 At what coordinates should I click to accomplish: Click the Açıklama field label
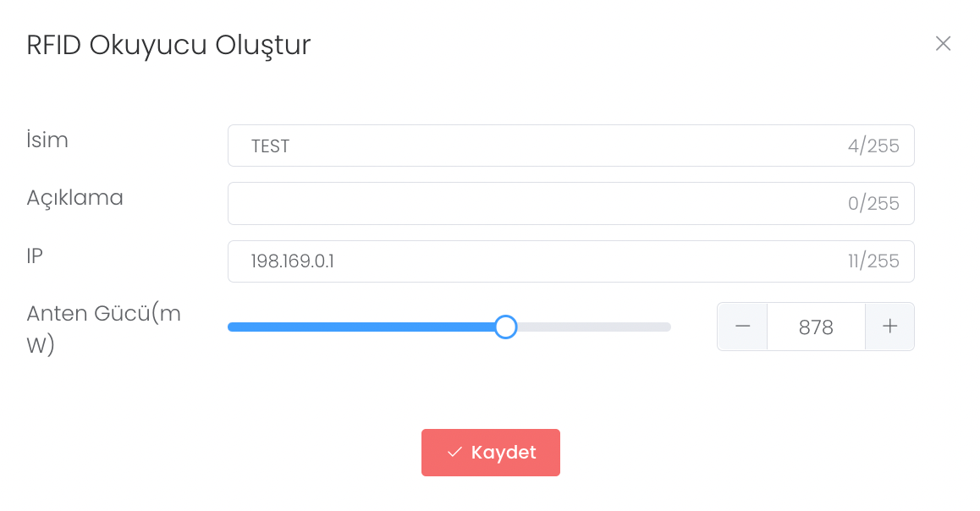pyautogui.click(x=75, y=198)
